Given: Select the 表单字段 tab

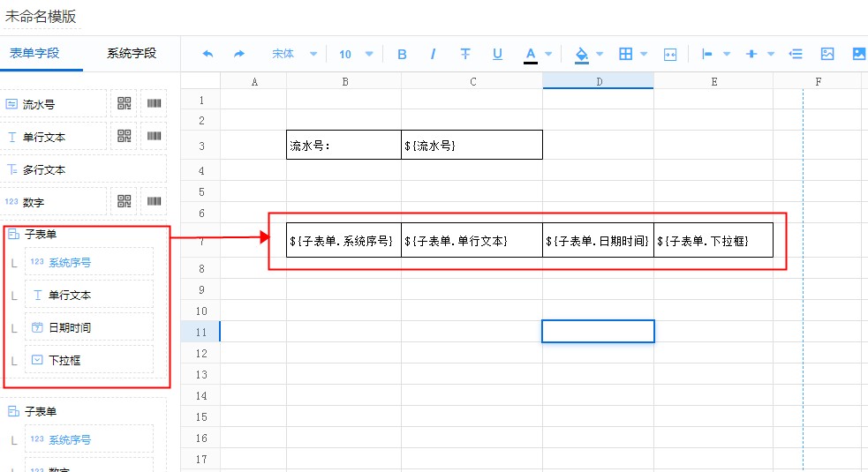Looking at the screenshot, I should pyautogui.click(x=34, y=53).
